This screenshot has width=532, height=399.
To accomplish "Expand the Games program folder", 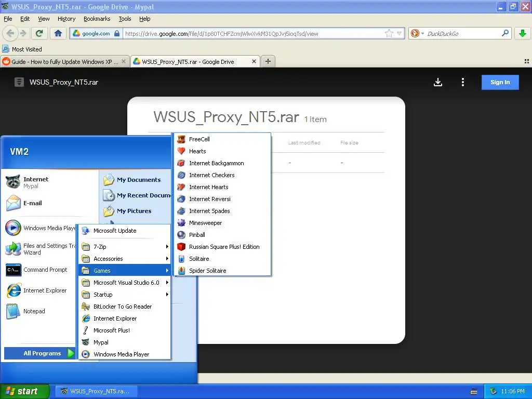I will [x=125, y=270].
